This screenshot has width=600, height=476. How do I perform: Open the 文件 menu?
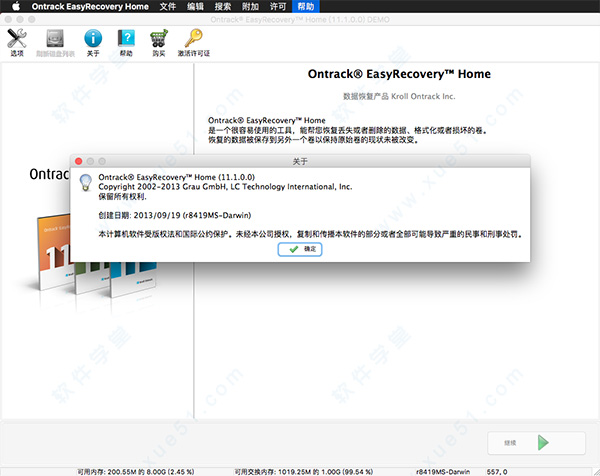(168, 7)
